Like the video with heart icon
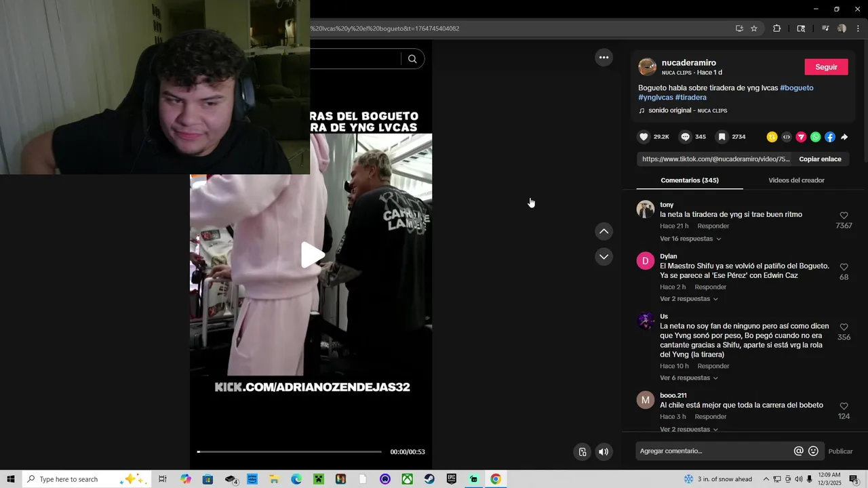Image resolution: width=868 pixels, height=488 pixels. pyautogui.click(x=644, y=137)
